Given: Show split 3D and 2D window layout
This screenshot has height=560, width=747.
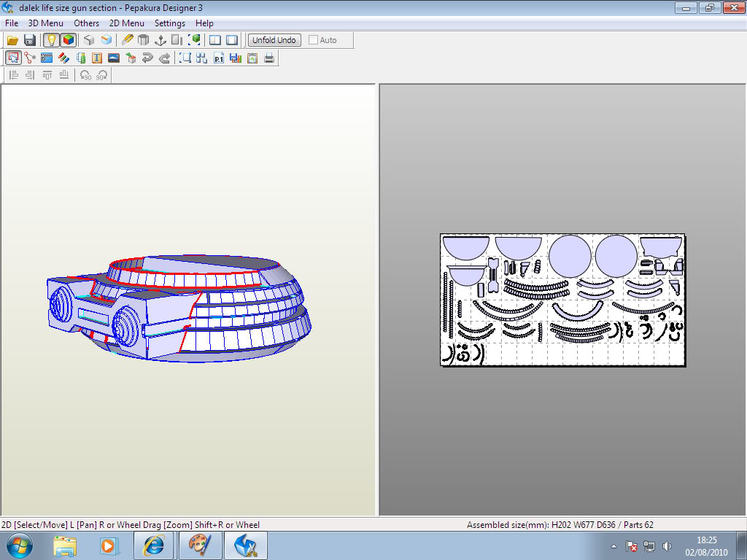Looking at the screenshot, I should click(215, 40).
